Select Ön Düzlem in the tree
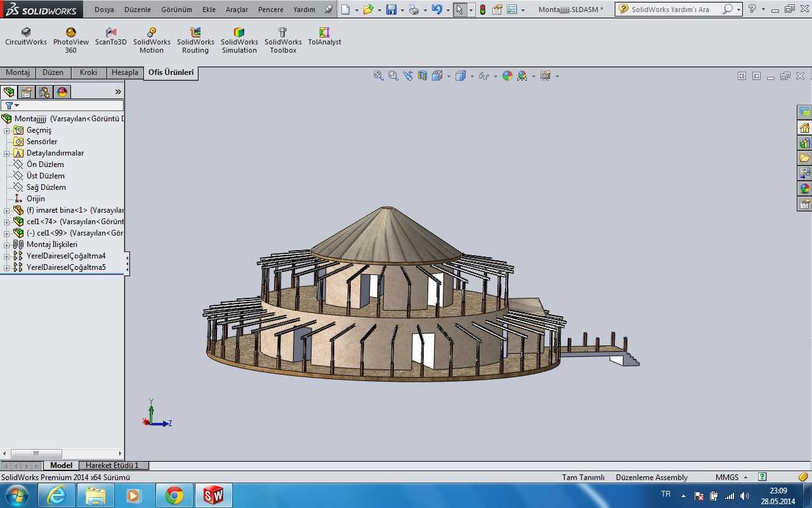The height and width of the screenshot is (508, 812). coord(45,164)
